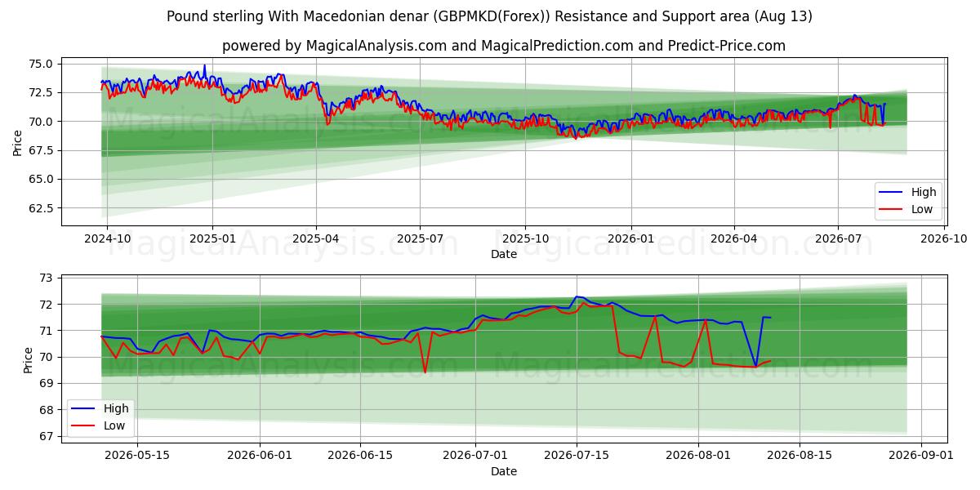
Task: Click the top chart x-axis label 2025-04
Action: click(x=316, y=240)
